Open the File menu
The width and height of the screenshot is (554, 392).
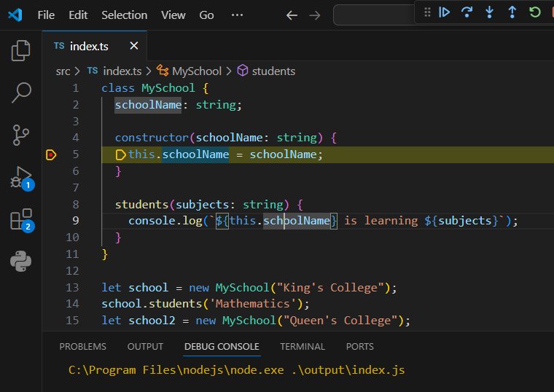click(46, 15)
